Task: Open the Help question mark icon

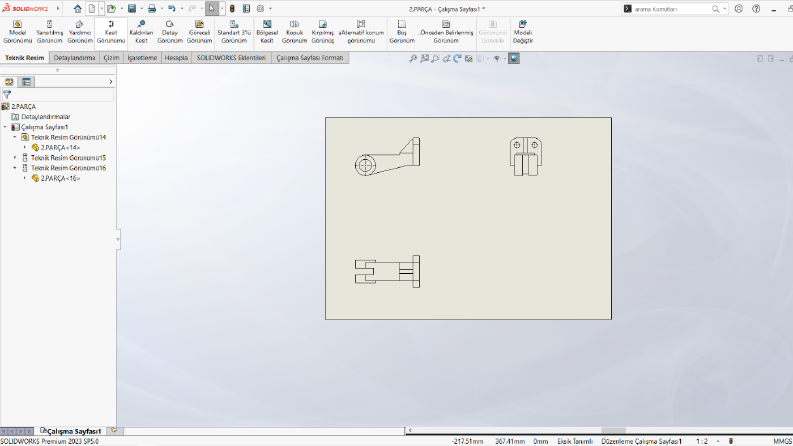Action: (756, 9)
